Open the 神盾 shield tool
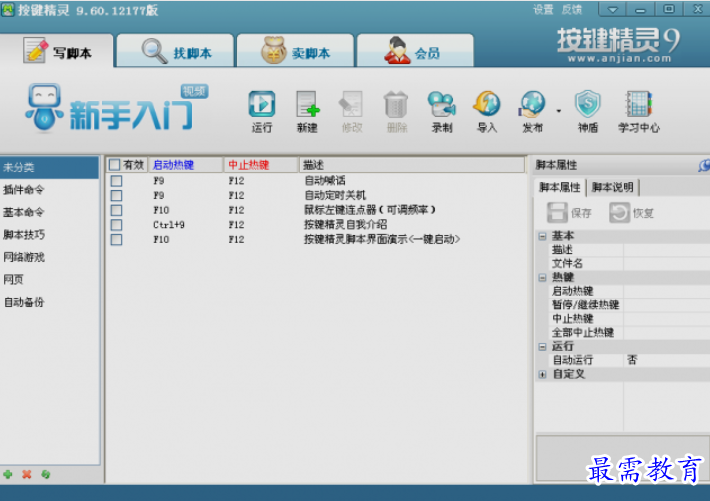 click(x=588, y=111)
